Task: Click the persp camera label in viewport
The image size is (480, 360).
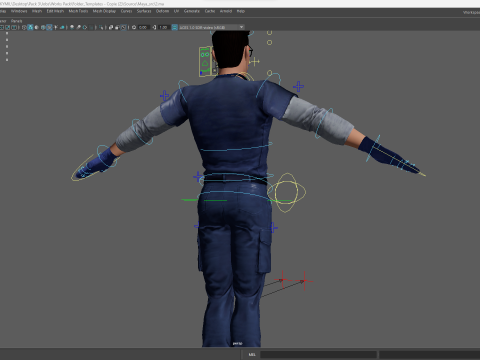Action: pyautogui.click(x=237, y=343)
